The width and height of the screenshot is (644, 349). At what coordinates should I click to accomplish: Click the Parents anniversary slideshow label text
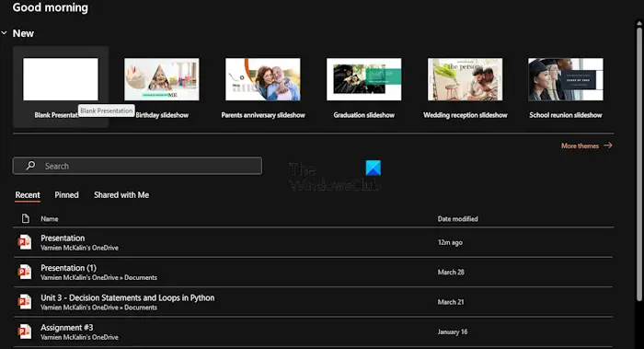coord(263,115)
